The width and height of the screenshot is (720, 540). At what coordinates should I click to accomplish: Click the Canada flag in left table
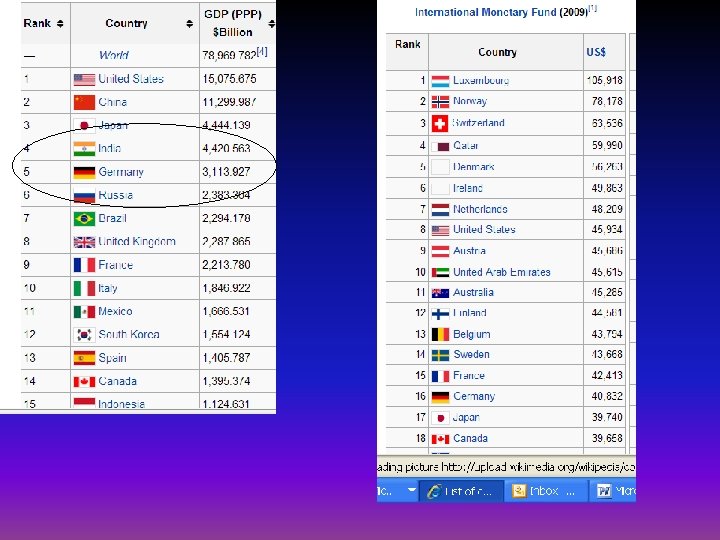point(84,382)
